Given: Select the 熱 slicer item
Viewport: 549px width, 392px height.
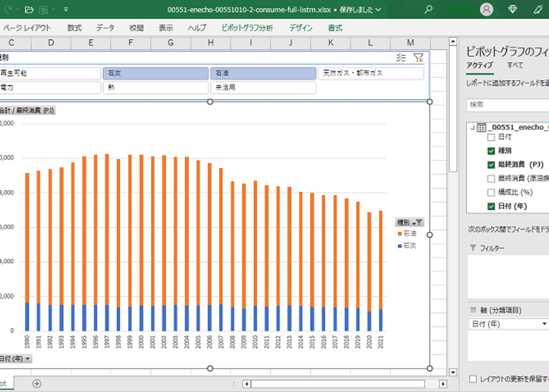Looking at the screenshot, I should tap(156, 87).
